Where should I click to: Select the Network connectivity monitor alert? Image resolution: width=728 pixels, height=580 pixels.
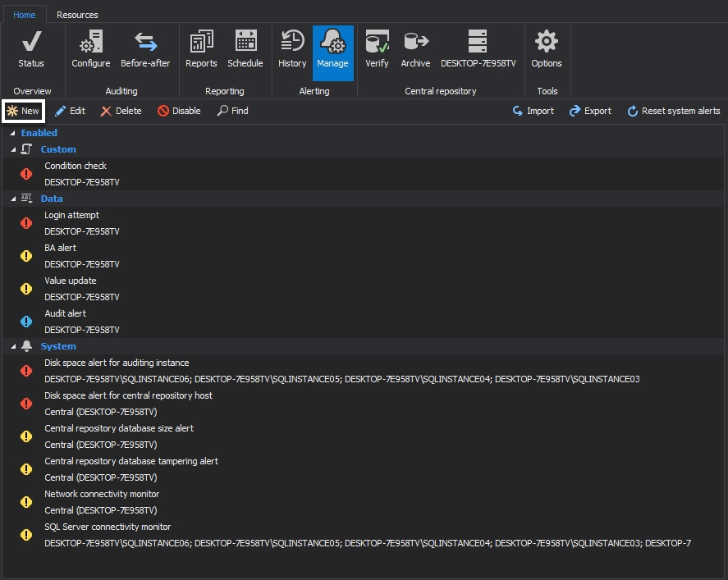click(102, 494)
